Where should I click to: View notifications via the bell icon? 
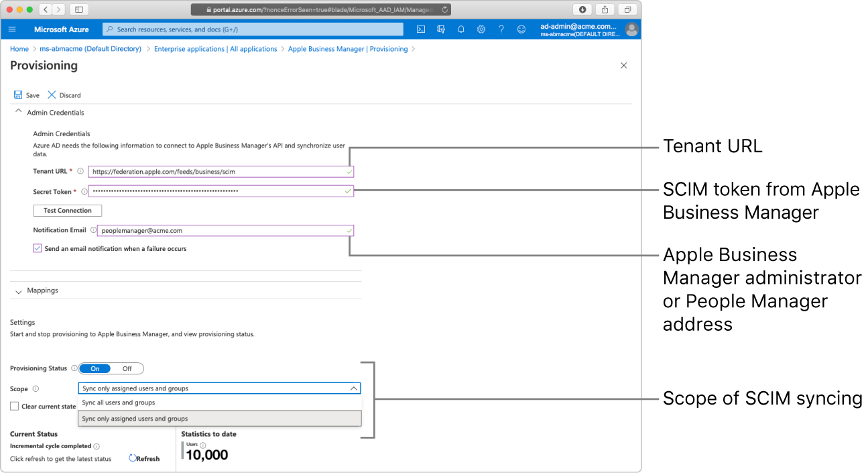pyautogui.click(x=460, y=29)
